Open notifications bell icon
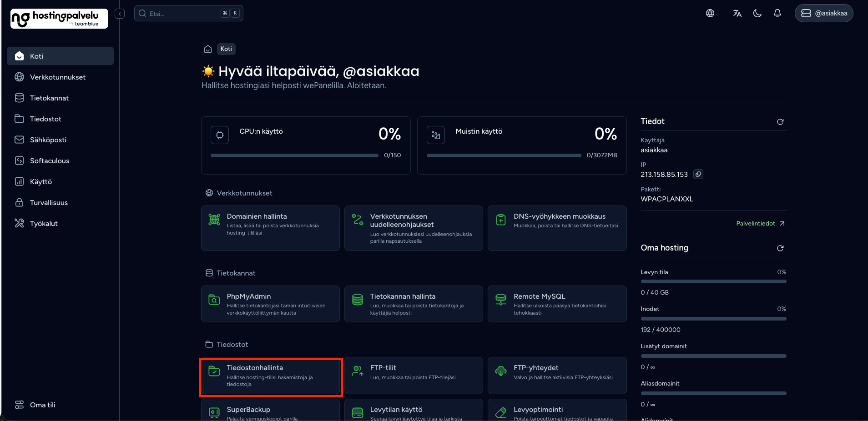This screenshot has height=421, width=868. click(x=777, y=13)
